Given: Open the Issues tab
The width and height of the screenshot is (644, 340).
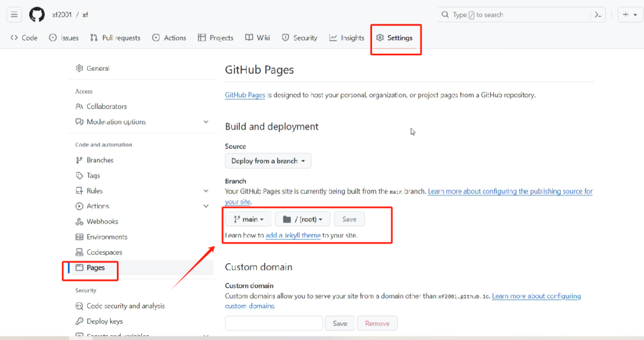Looking at the screenshot, I should 64,38.
